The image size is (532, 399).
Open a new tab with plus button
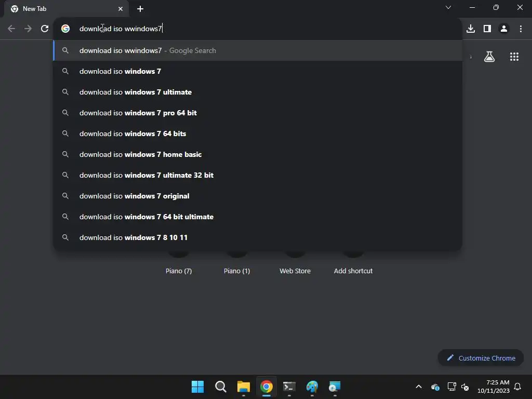140,9
